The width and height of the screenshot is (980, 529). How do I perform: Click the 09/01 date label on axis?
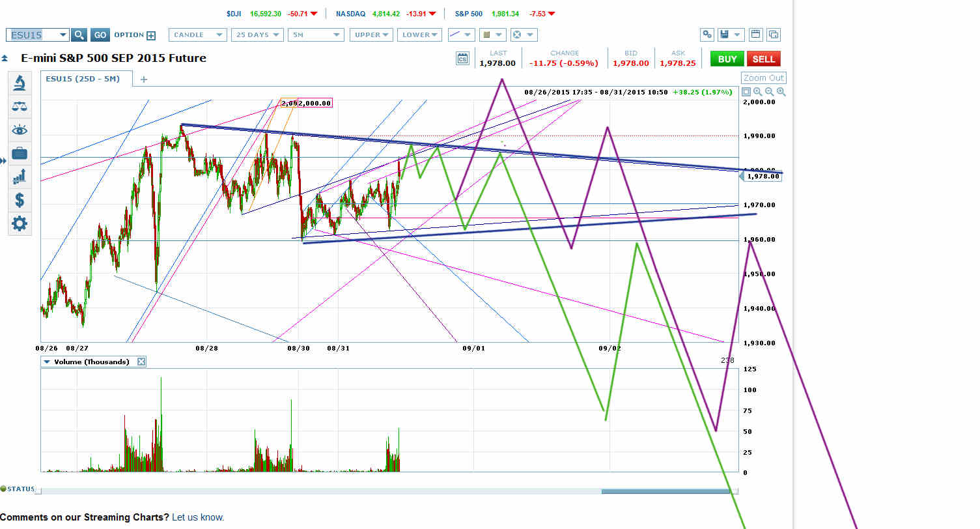474,349
